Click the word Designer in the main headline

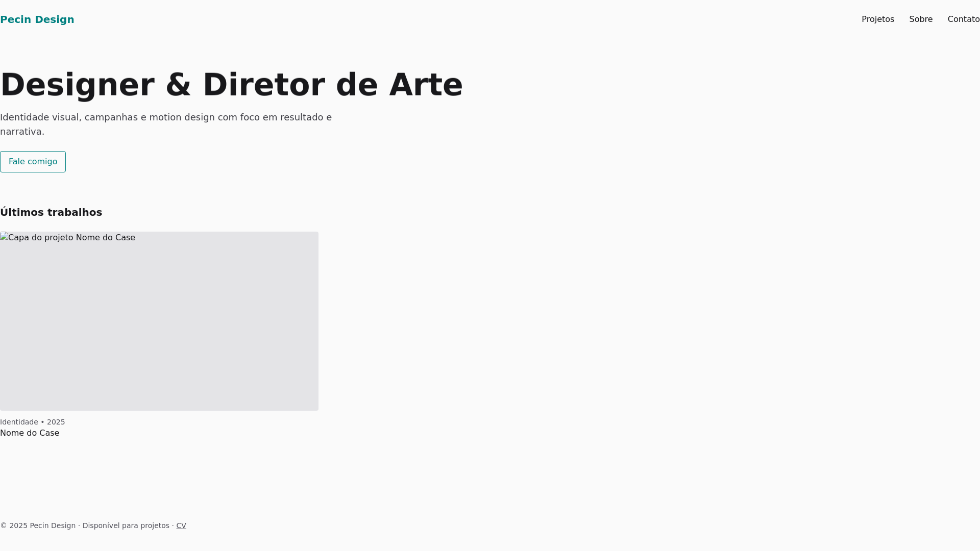point(77,86)
